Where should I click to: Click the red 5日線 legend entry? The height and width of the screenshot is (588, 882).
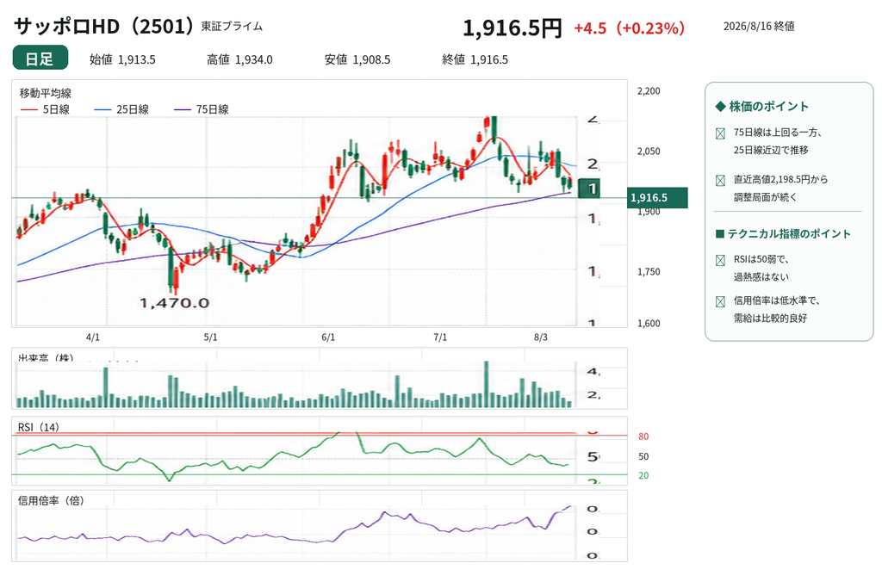coord(45,109)
